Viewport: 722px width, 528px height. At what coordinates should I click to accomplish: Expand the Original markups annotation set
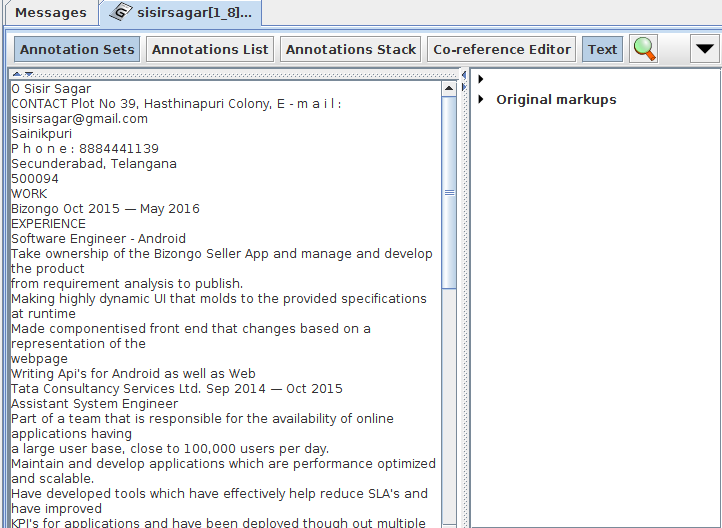pos(481,99)
